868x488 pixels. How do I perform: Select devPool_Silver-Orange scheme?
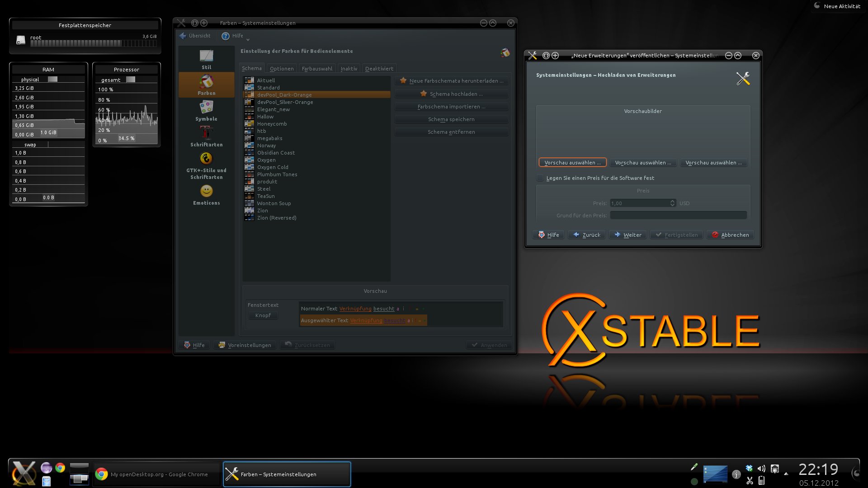[x=316, y=102]
